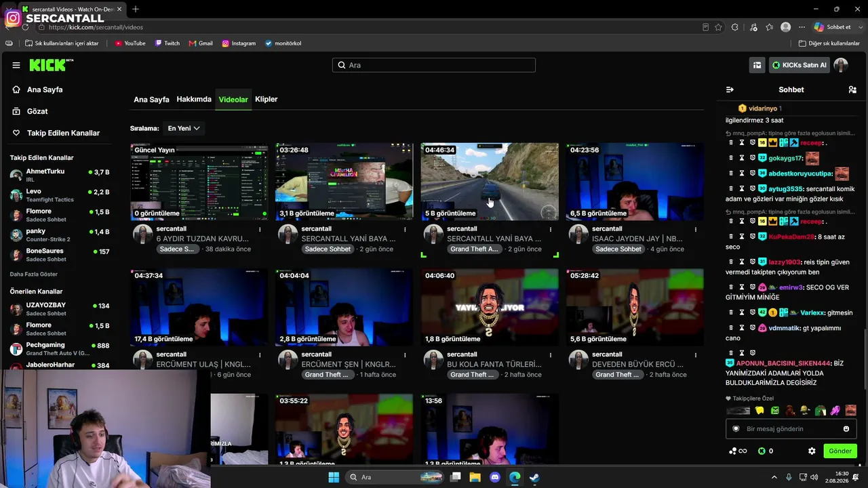Open the Instagram bookmark
This screenshot has width=868, height=488.
pyautogui.click(x=239, y=43)
